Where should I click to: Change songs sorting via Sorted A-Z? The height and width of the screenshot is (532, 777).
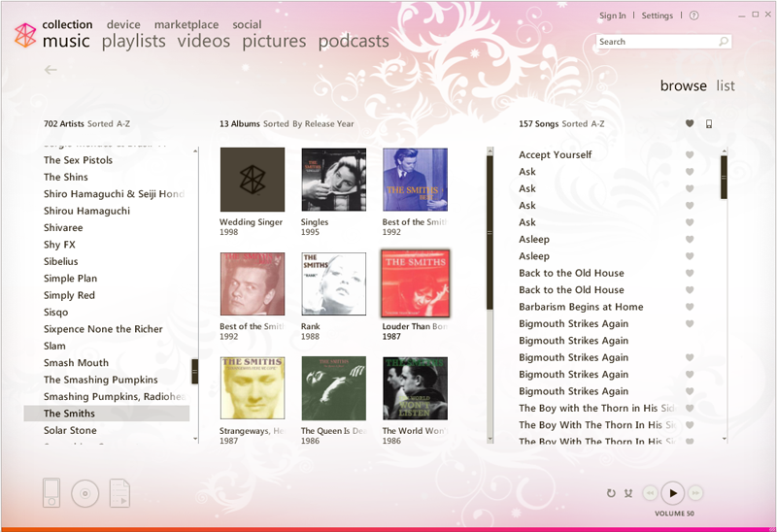click(x=583, y=124)
